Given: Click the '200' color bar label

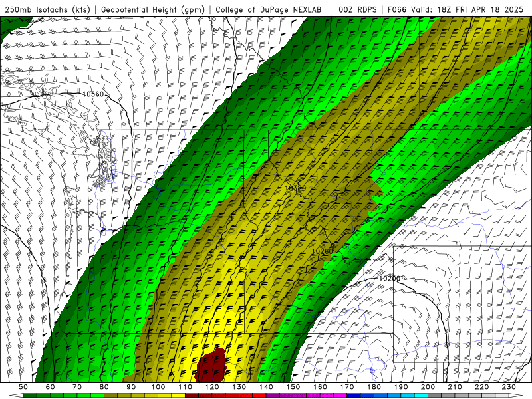Looking at the screenshot, I should 428,387.
